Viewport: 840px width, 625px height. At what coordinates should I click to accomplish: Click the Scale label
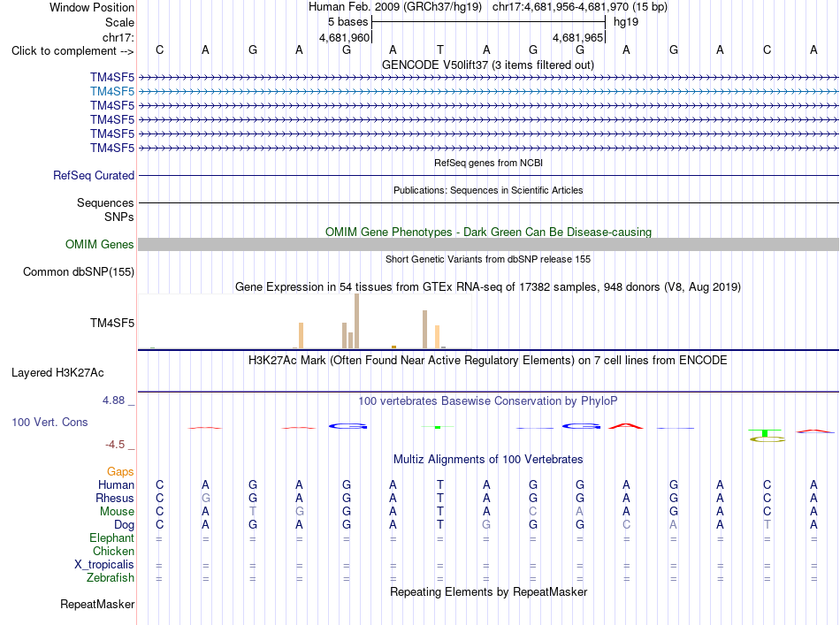click(x=119, y=22)
